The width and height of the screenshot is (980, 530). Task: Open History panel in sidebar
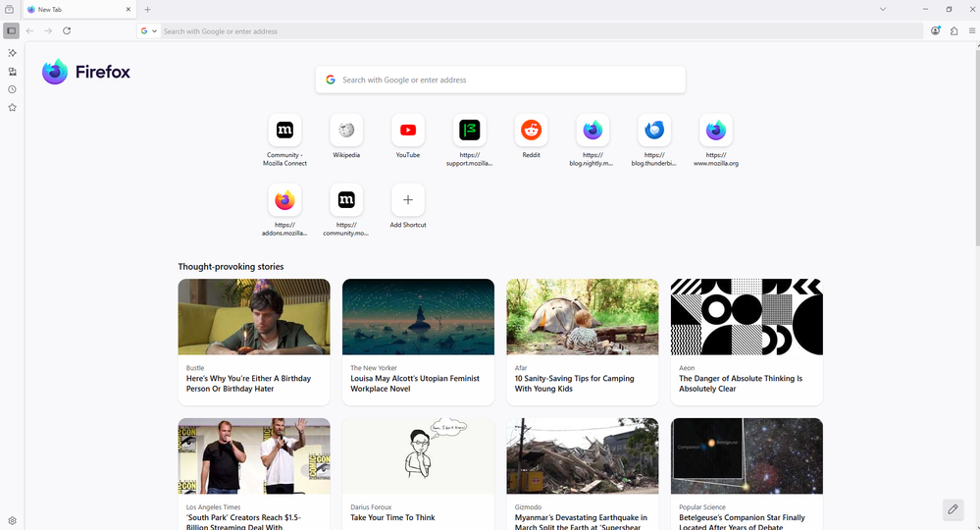coord(12,89)
